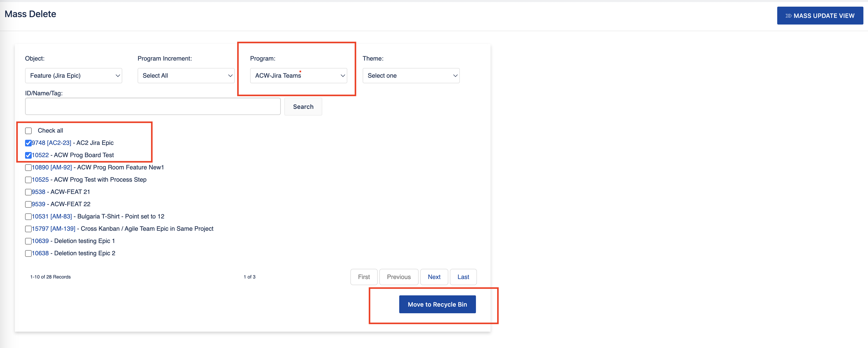Jump to the Last page
This screenshot has width=868, height=348.
pos(463,277)
